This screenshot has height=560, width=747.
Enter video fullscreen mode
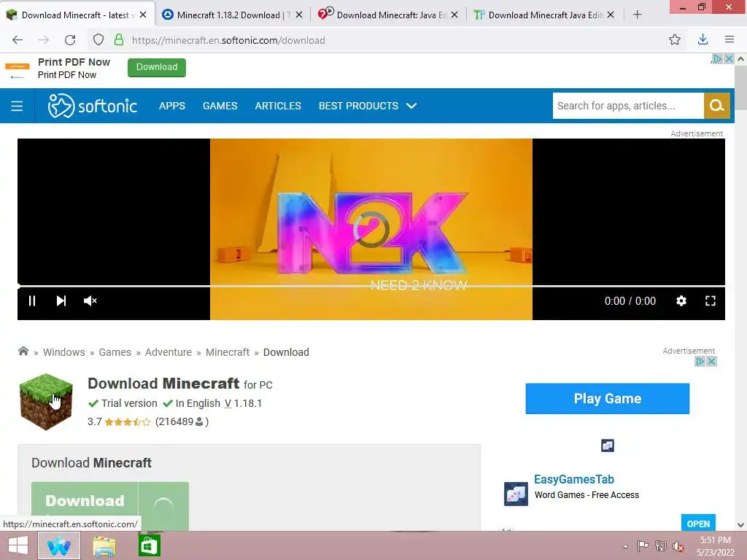pos(711,301)
